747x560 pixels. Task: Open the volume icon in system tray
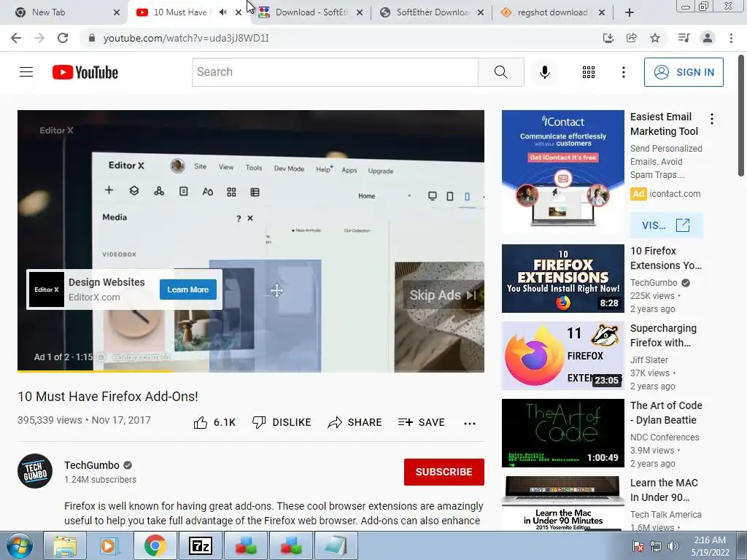coord(673,546)
